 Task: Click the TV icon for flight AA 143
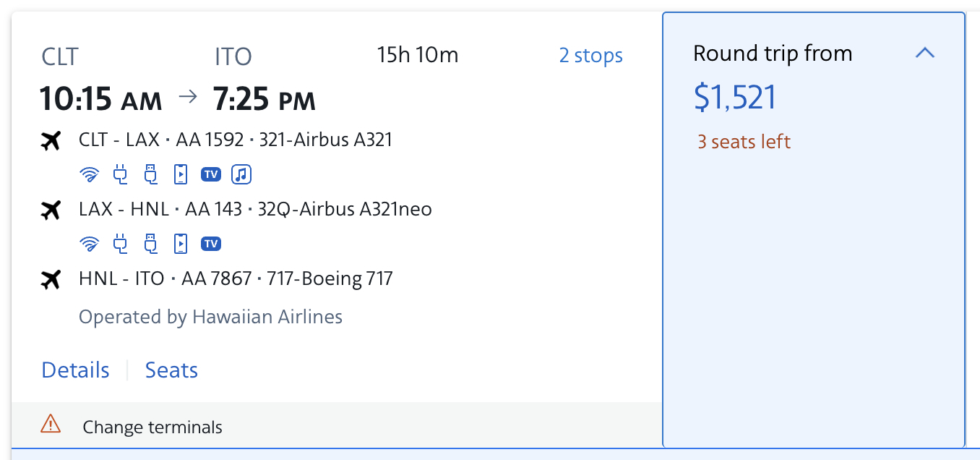(x=211, y=244)
